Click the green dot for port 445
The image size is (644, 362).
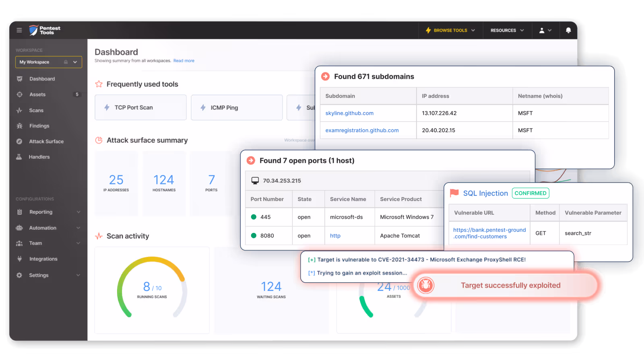254,217
